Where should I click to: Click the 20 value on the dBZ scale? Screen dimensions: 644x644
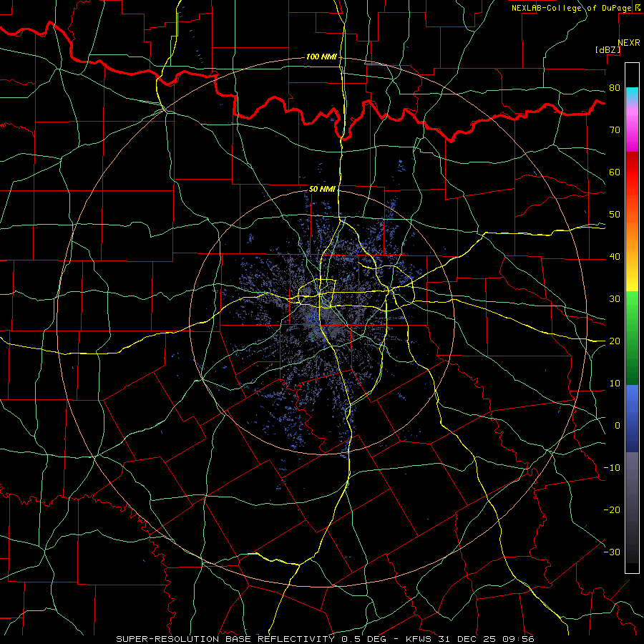[615, 341]
